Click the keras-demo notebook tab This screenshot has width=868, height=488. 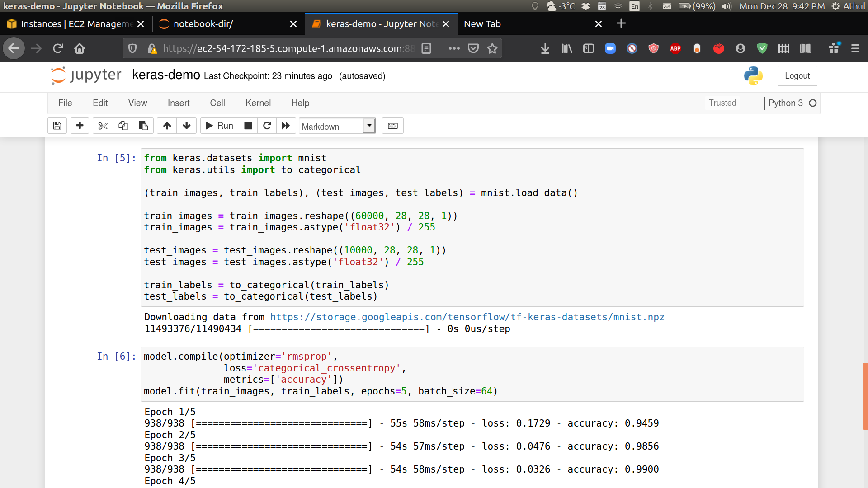click(x=376, y=24)
